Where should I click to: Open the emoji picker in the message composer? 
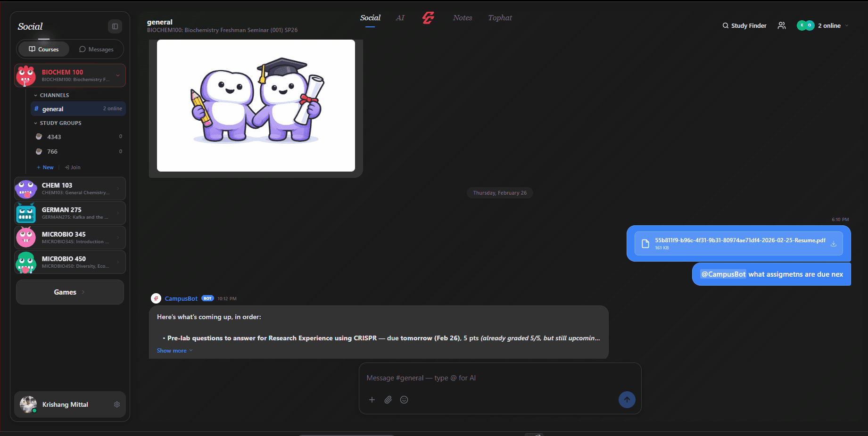pos(404,399)
